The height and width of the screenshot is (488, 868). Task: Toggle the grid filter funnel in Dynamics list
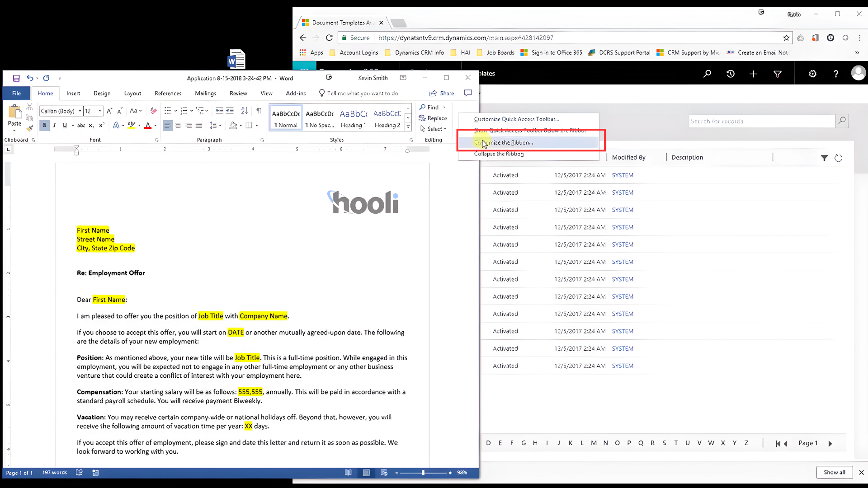(824, 158)
